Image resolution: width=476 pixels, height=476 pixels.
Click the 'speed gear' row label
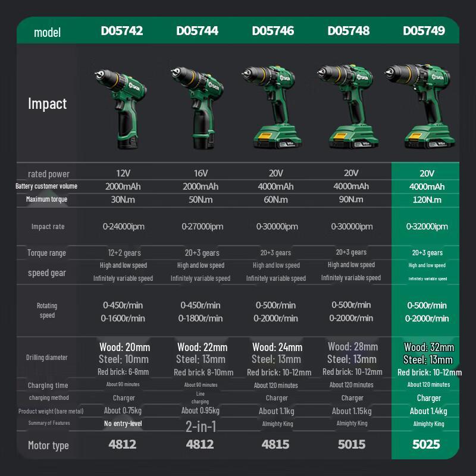[x=47, y=273]
